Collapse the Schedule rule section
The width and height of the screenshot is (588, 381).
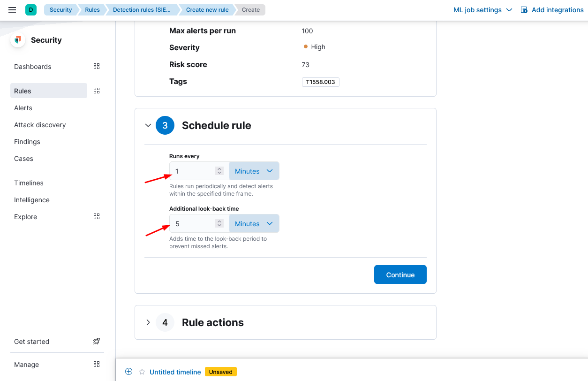[148, 125]
